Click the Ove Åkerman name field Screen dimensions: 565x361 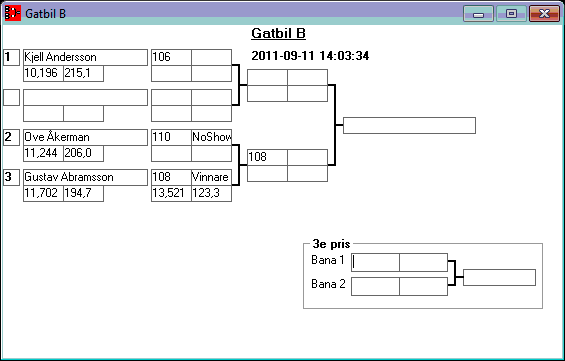click(85, 137)
